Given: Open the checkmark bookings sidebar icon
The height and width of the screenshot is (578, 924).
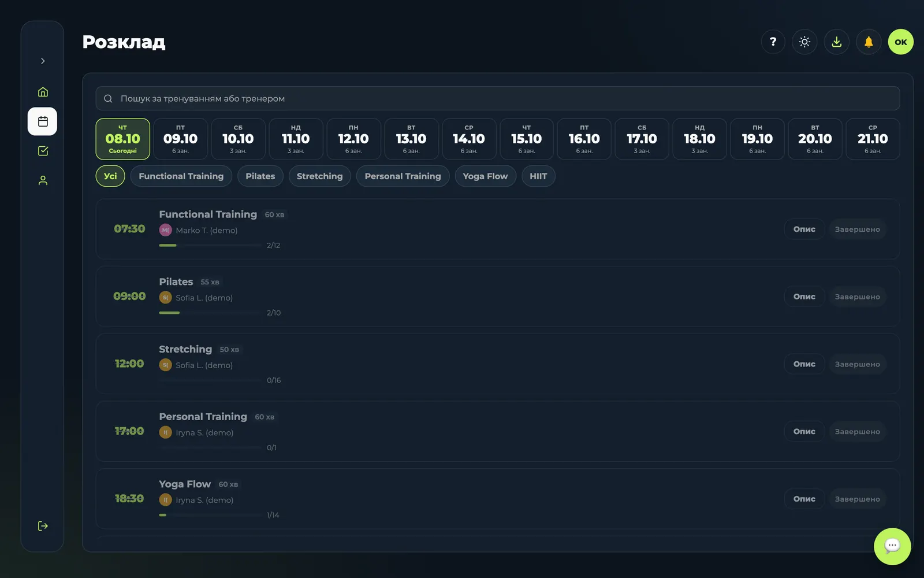Looking at the screenshot, I should (x=43, y=151).
